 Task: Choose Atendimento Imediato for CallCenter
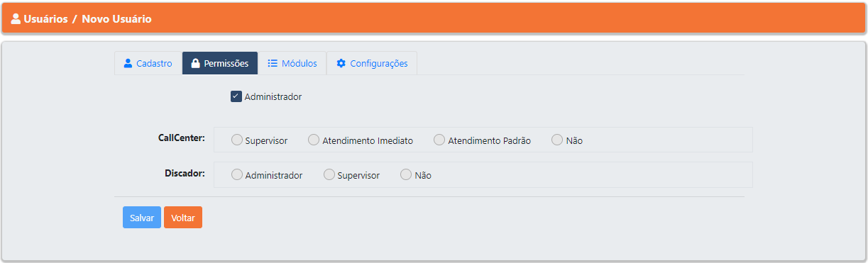314,140
